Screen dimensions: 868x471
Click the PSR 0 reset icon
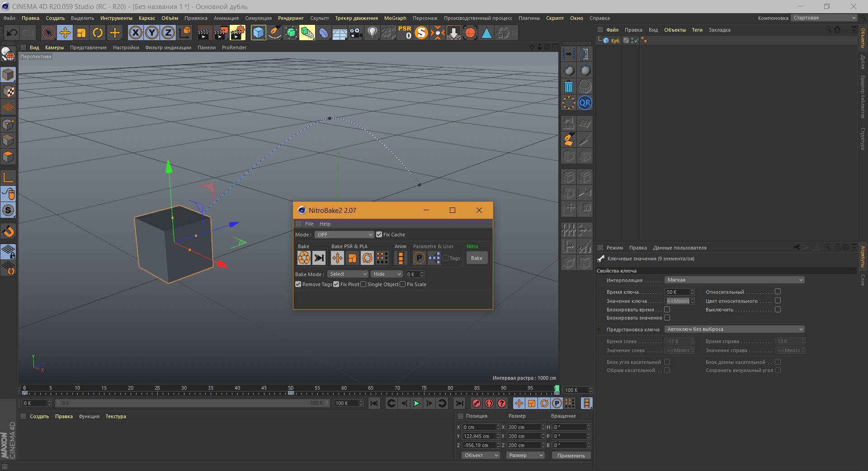405,33
